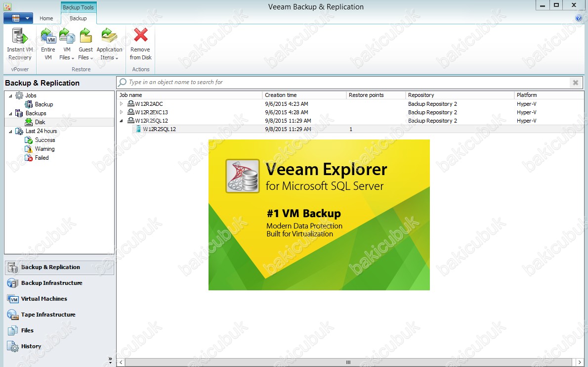Image resolution: width=588 pixels, height=367 pixels.
Task: Select Backup Repository 2 for W12R2EXC13
Action: coord(432,112)
